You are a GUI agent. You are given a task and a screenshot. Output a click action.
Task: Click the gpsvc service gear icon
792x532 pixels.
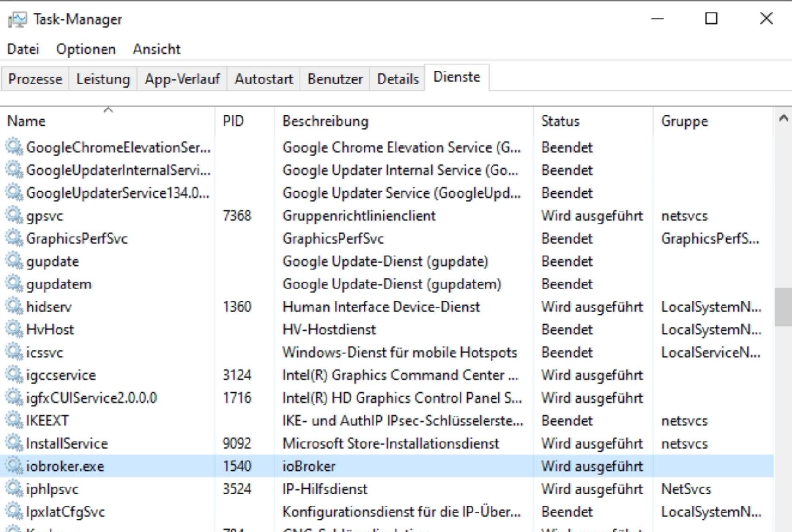pyautogui.click(x=14, y=215)
